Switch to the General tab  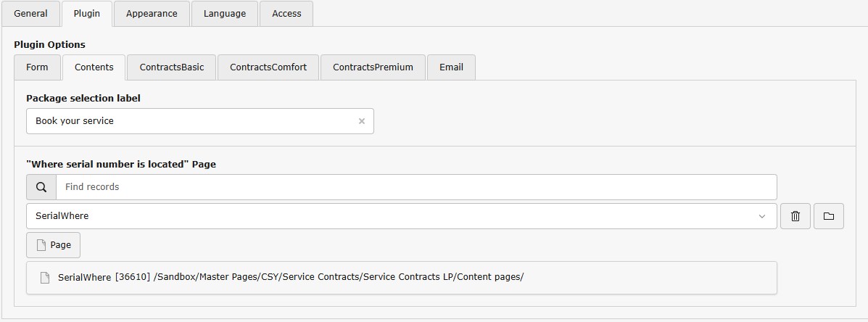point(30,14)
